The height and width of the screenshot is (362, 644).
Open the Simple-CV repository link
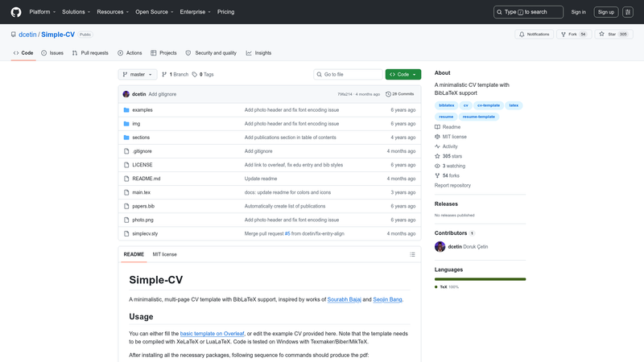[x=58, y=35]
